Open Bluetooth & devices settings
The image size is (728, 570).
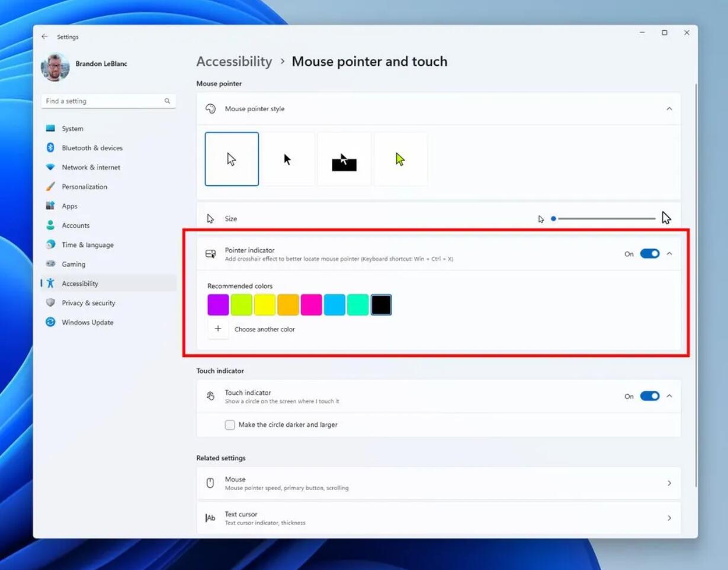click(92, 148)
